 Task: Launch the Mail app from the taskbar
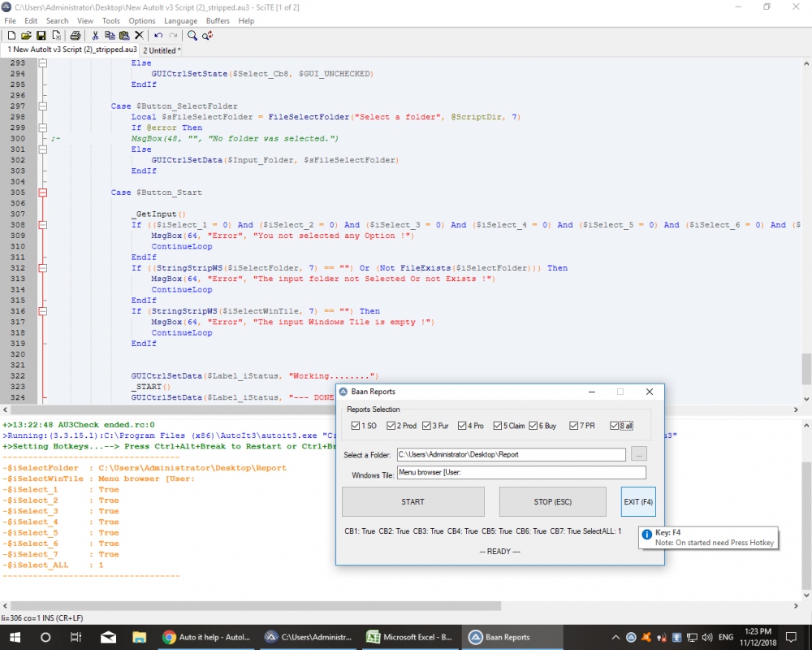click(108, 637)
